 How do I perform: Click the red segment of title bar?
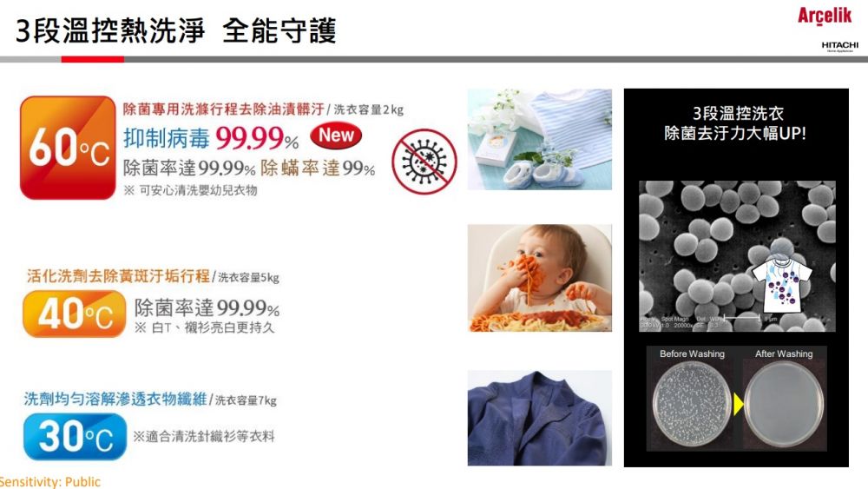tap(93, 59)
